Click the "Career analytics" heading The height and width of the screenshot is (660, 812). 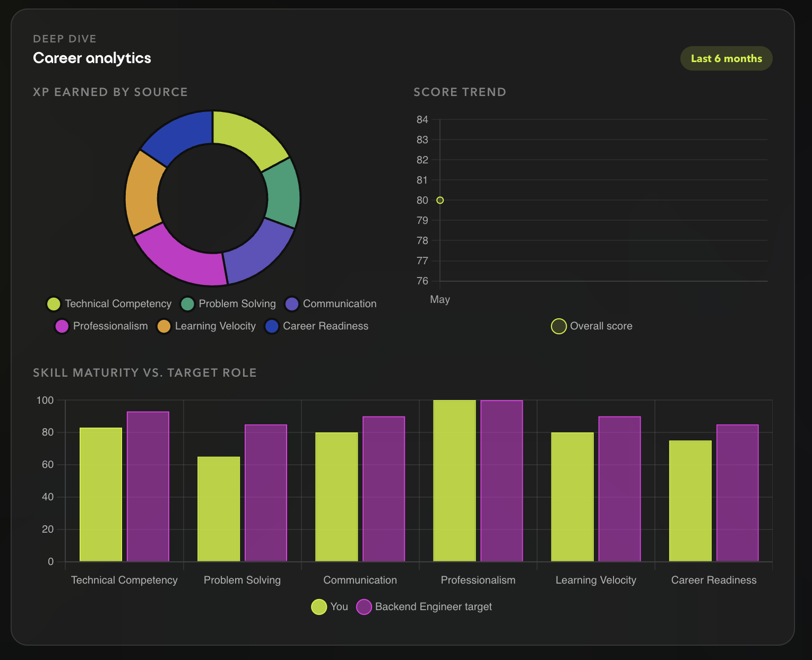pos(92,58)
